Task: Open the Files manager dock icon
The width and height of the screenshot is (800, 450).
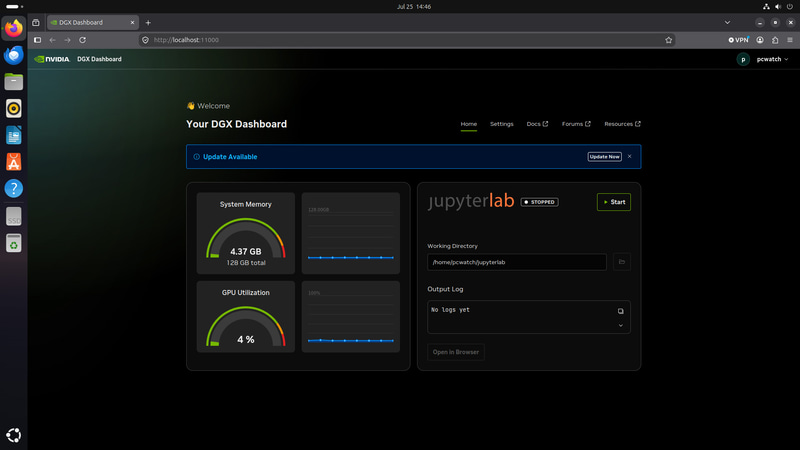Action: (14, 82)
